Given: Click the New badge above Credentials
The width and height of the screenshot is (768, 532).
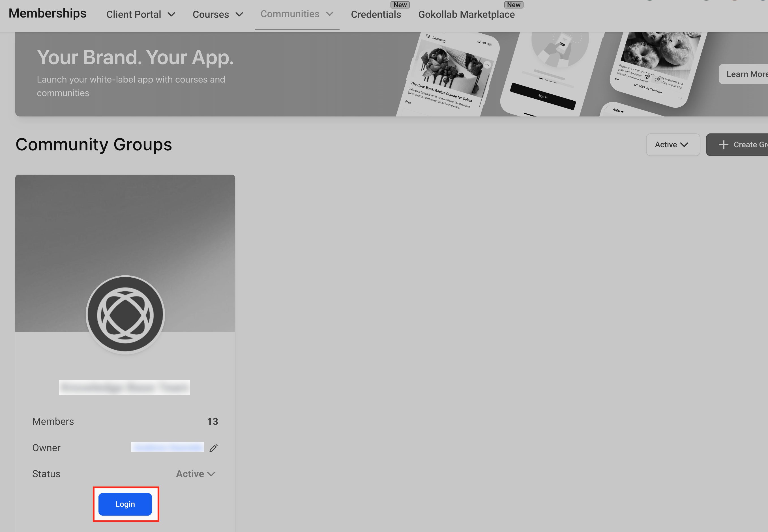Looking at the screenshot, I should click(400, 5).
